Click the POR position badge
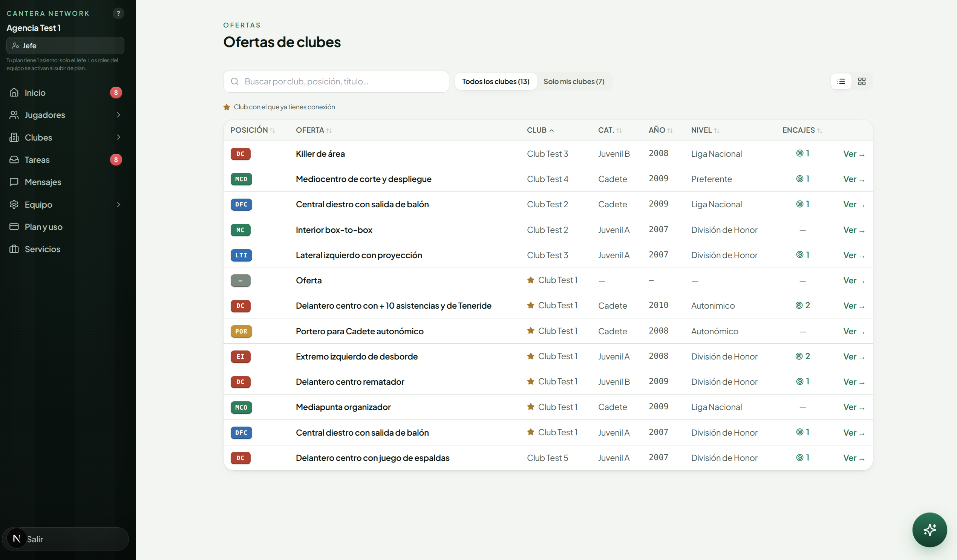The height and width of the screenshot is (560, 957). coord(241,331)
